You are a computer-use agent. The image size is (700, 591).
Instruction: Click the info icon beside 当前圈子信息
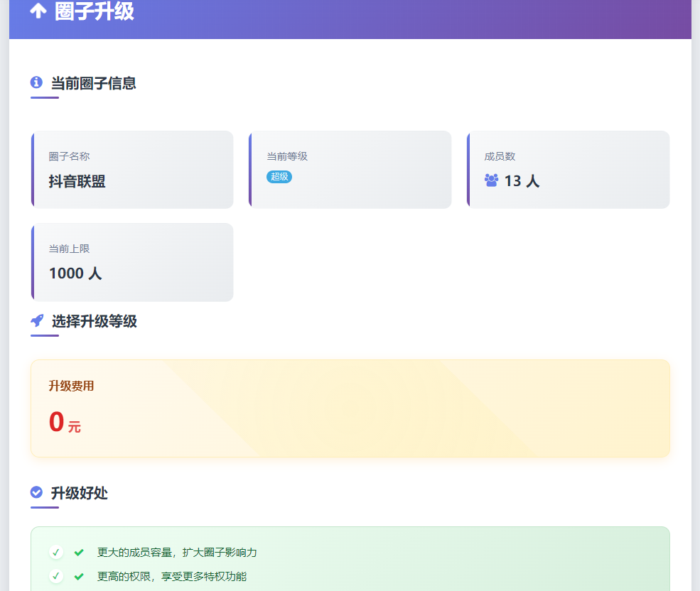click(37, 83)
